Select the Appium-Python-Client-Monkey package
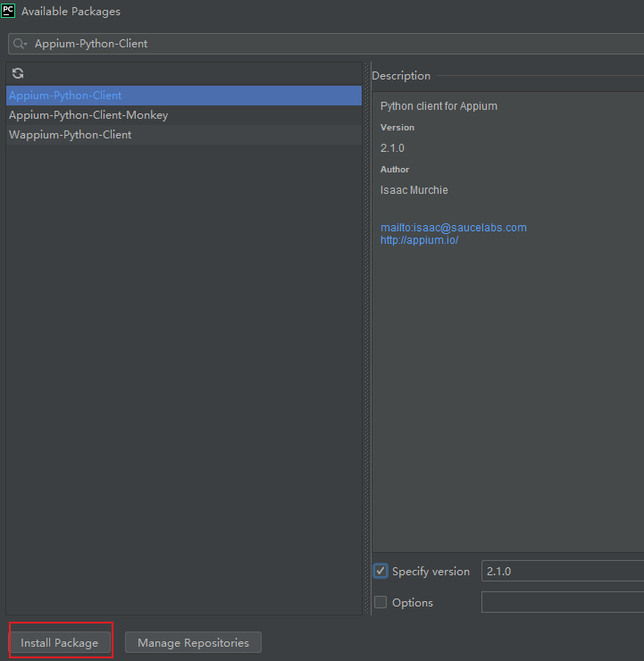The image size is (644, 661). [184, 115]
